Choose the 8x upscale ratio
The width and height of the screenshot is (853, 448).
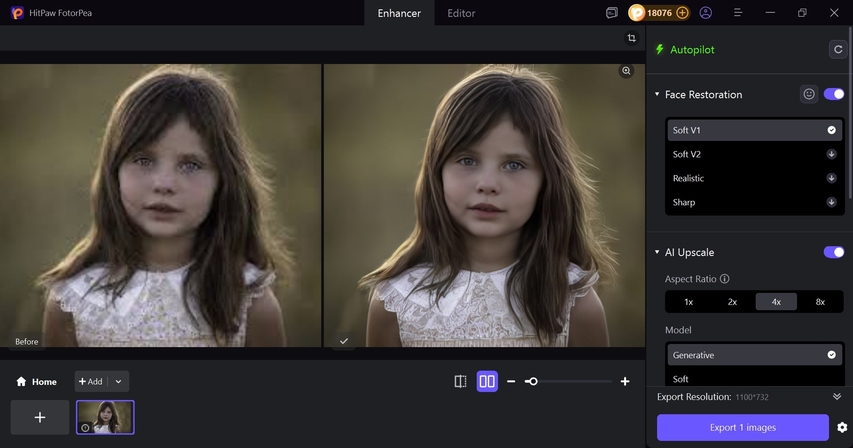[820, 301]
